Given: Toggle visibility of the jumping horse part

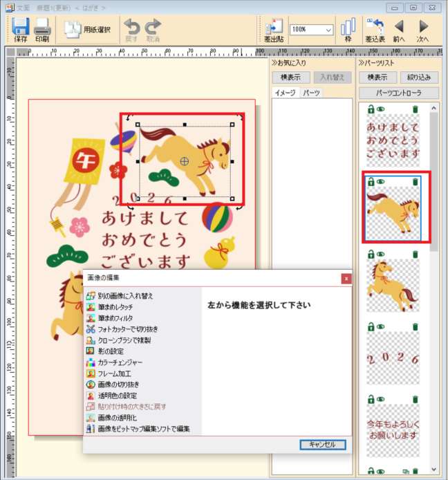Looking at the screenshot, I should (381, 181).
